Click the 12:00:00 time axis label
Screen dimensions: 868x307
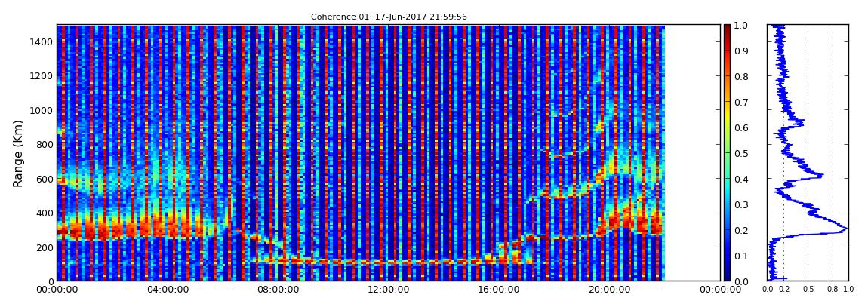387,290
